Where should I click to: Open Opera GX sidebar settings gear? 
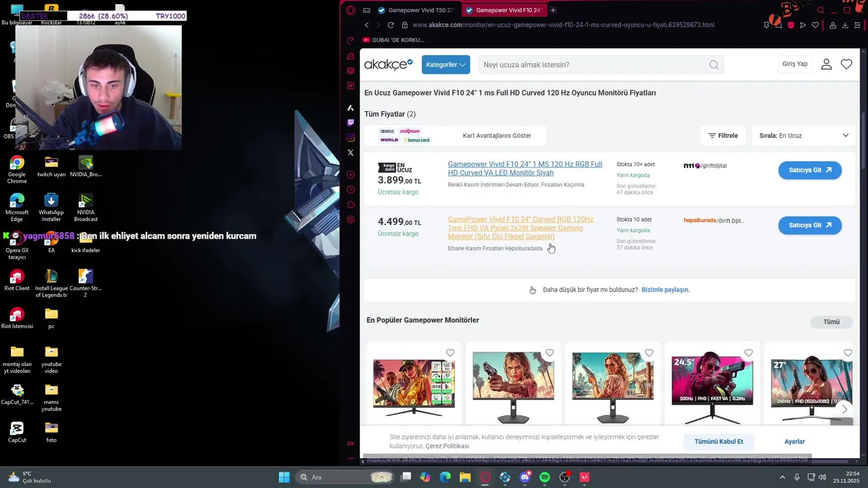point(351,220)
